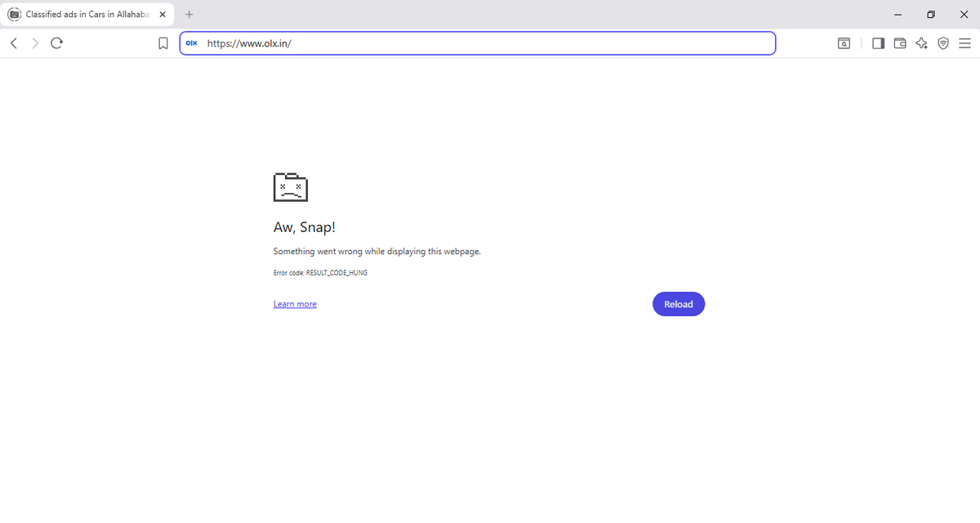Close the browser window
Viewport: 980px width, 523px height.
[964, 15]
